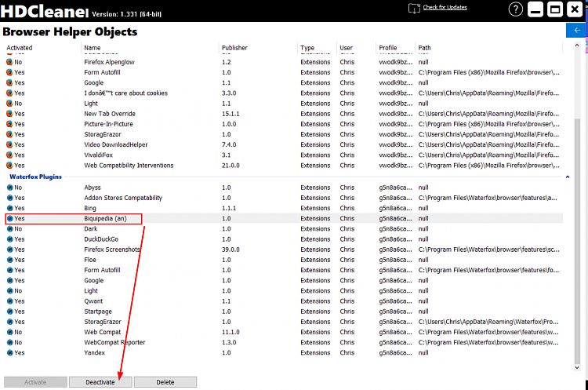
Task: Select the 'Firefox Alpenglow' entry
Action: [x=109, y=62]
